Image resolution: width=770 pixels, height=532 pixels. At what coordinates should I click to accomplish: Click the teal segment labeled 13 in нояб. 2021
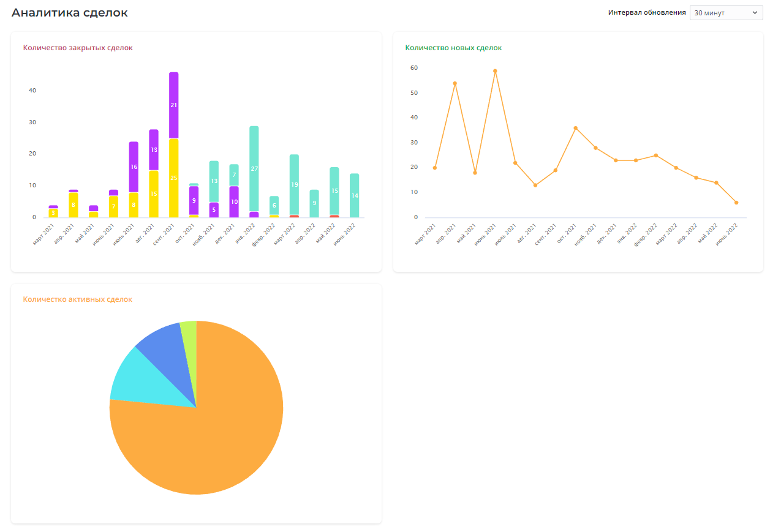pos(214,181)
